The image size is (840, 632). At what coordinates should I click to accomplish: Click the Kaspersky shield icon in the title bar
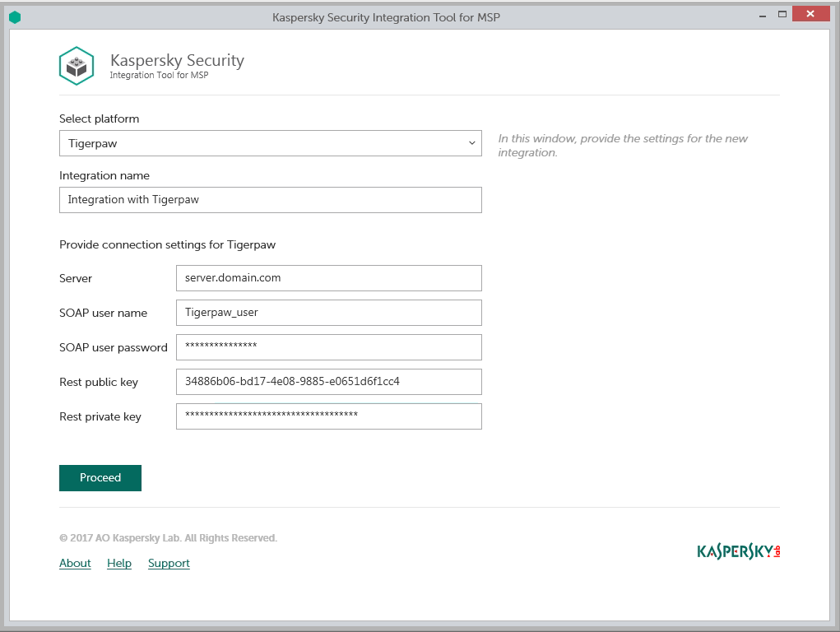(15, 15)
